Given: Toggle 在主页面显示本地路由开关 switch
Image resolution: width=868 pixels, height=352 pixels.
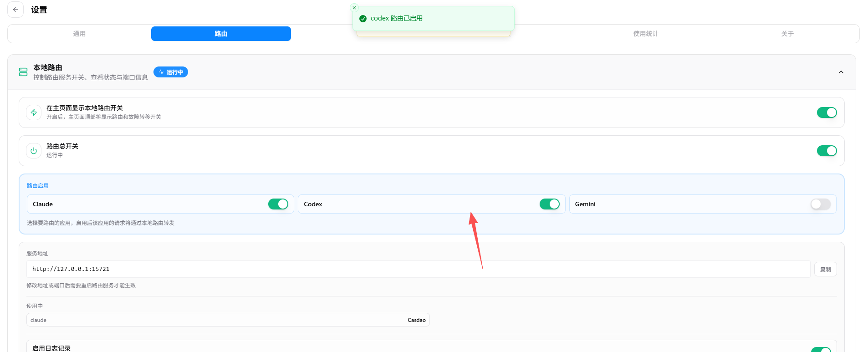Looking at the screenshot, I should pyautogui.click(x=827, y=112).
